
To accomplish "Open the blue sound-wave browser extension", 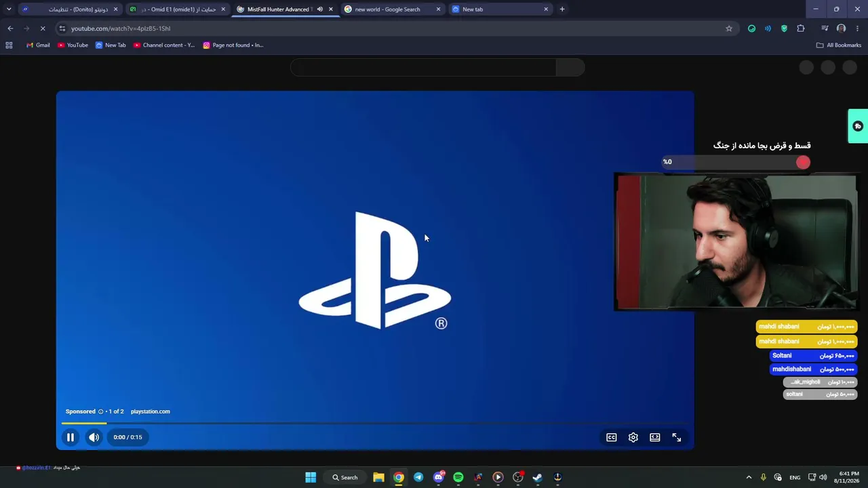I will [x=768, y=28].
